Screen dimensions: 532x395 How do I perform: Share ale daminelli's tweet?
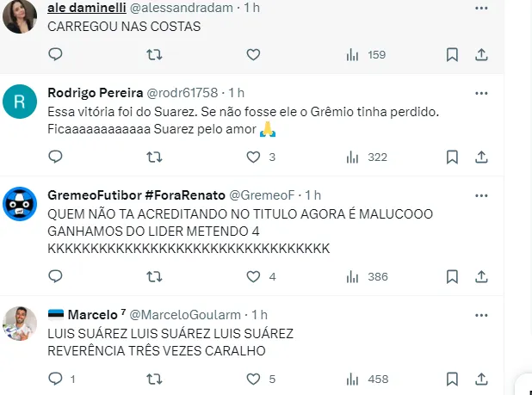point(482,55)
